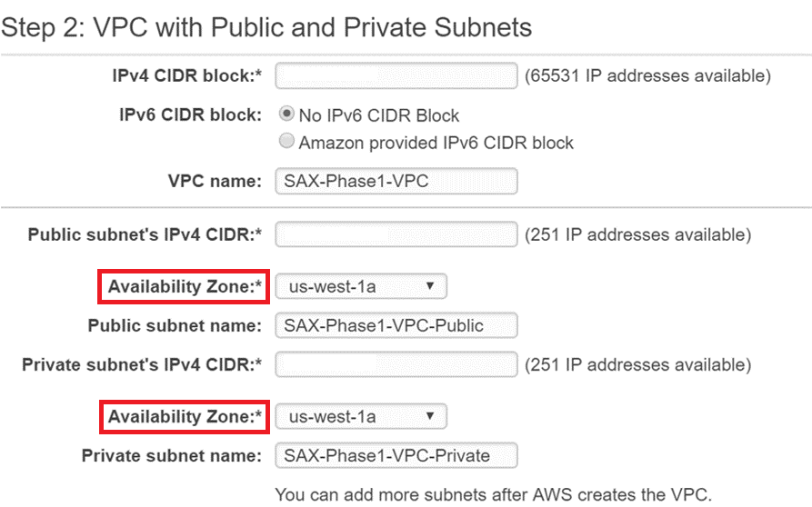Click the "IPv6 CIDR block" label

coord(186,115)
